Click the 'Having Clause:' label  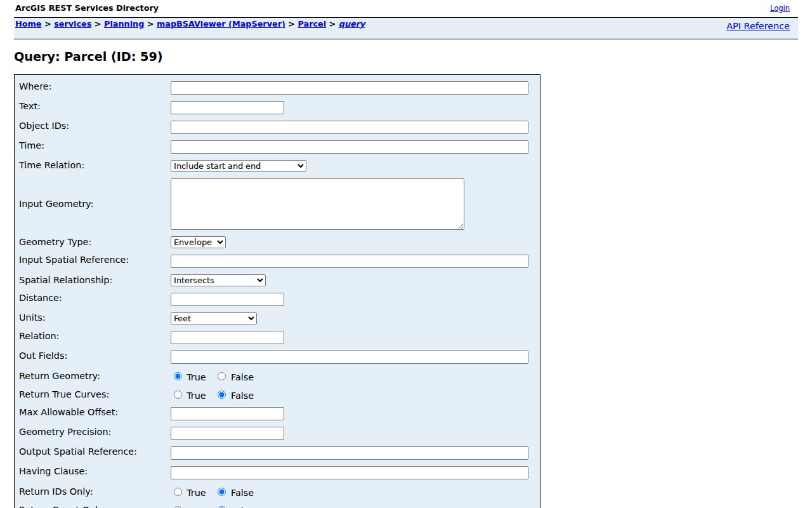[53, 471]
